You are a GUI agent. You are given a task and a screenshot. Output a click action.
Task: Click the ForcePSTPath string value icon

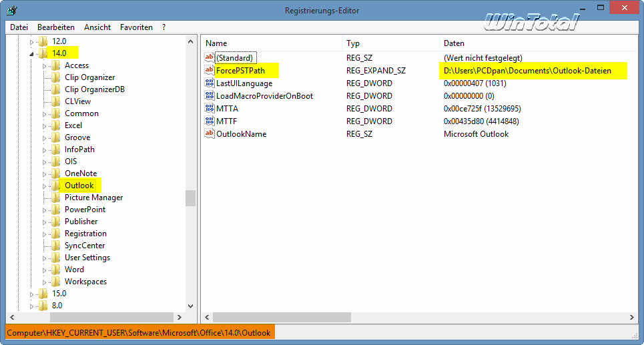tap(210, 70)
